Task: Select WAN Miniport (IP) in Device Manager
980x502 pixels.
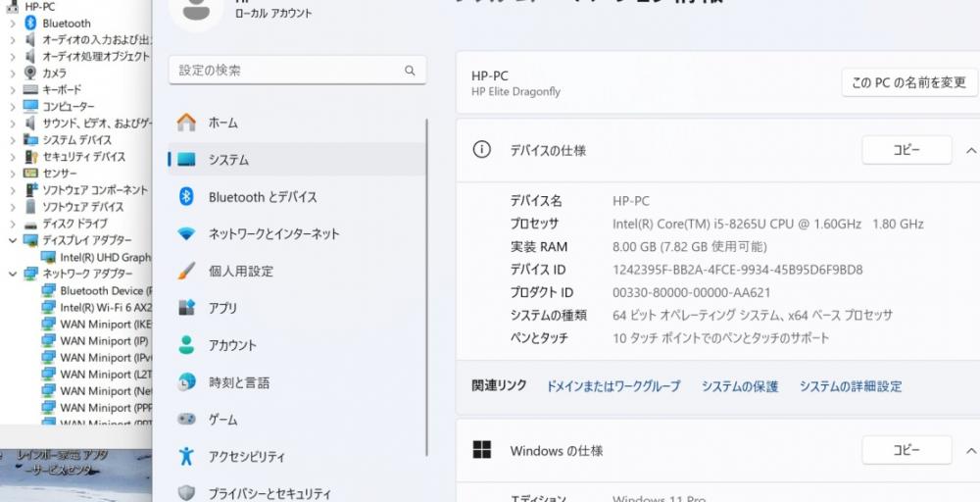Action: click(x=105, y=340)
